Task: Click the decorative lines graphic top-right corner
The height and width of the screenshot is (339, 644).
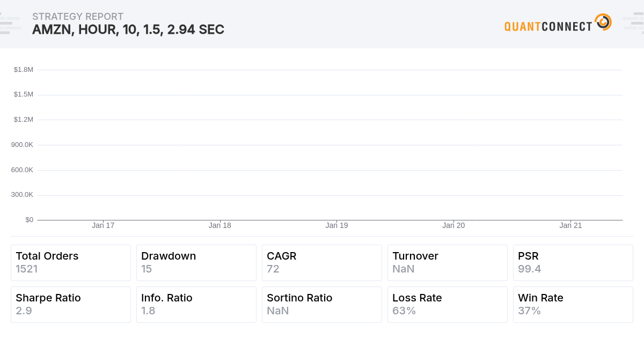Action: (632, 23)
